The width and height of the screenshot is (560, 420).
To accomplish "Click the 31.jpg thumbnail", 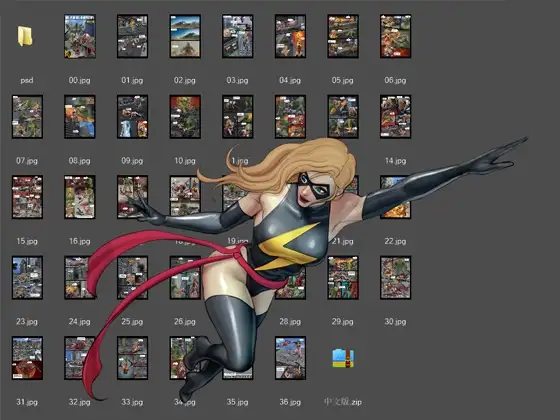I will (27, 358).
